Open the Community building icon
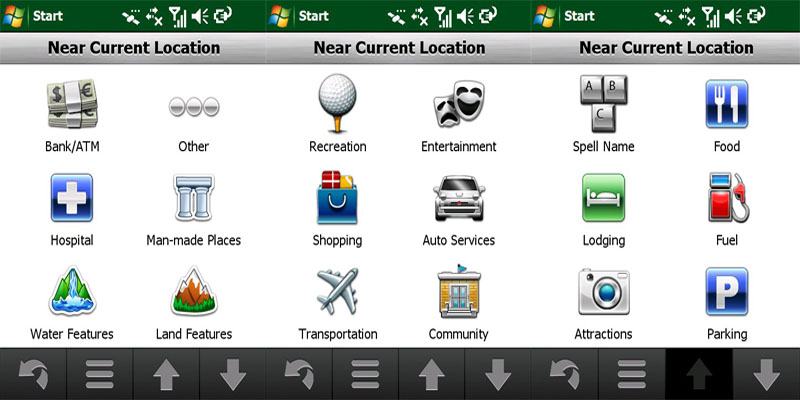 click(459, 290)
